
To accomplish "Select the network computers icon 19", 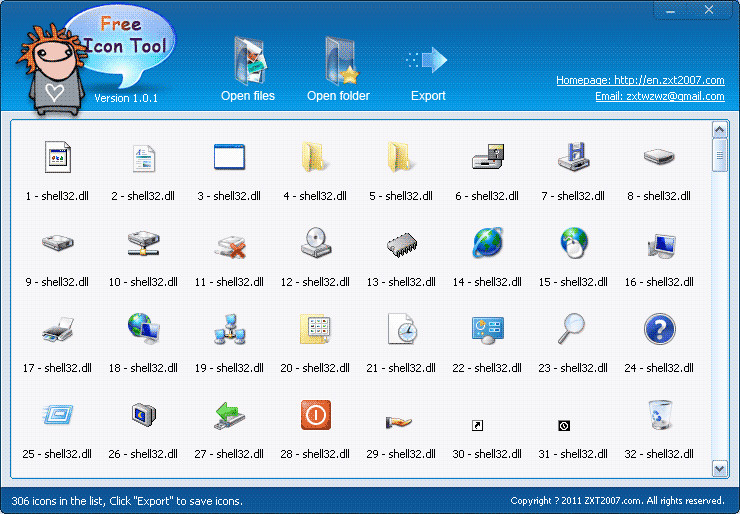I will point(229,343).
